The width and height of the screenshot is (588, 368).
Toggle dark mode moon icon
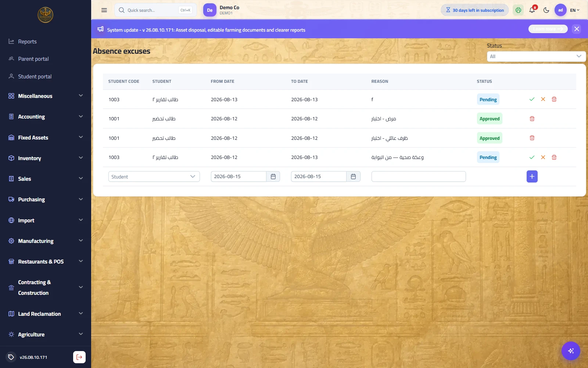[546, 10]
